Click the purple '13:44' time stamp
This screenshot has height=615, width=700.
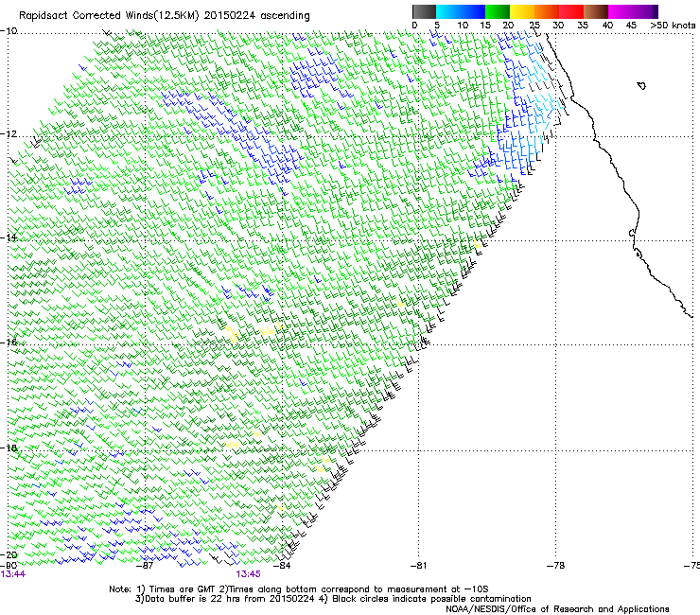point(13,574)
